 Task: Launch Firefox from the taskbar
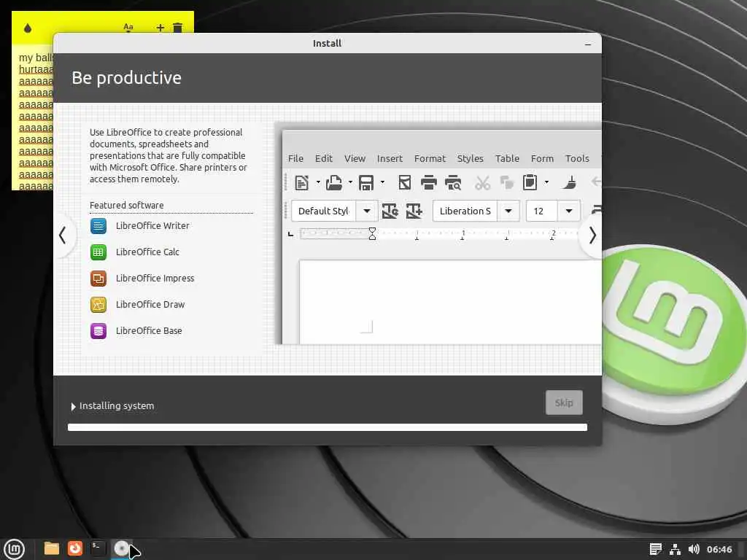coord(75,548)
